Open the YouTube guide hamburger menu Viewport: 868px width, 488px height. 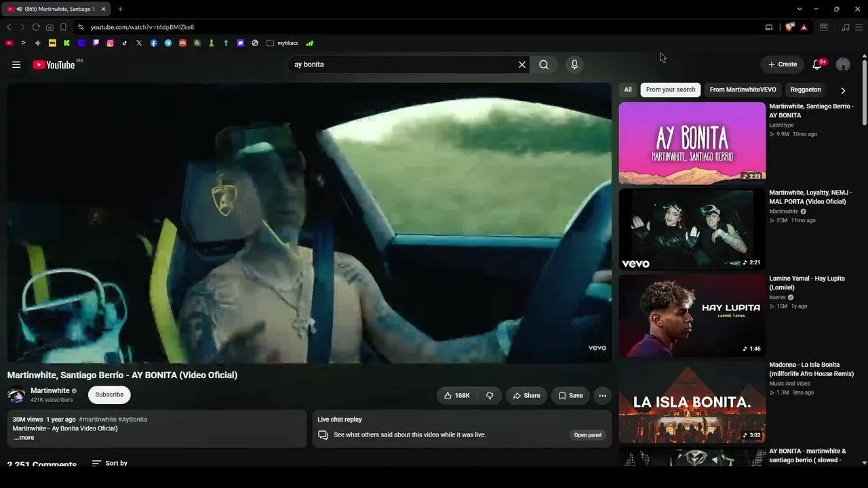16,64
